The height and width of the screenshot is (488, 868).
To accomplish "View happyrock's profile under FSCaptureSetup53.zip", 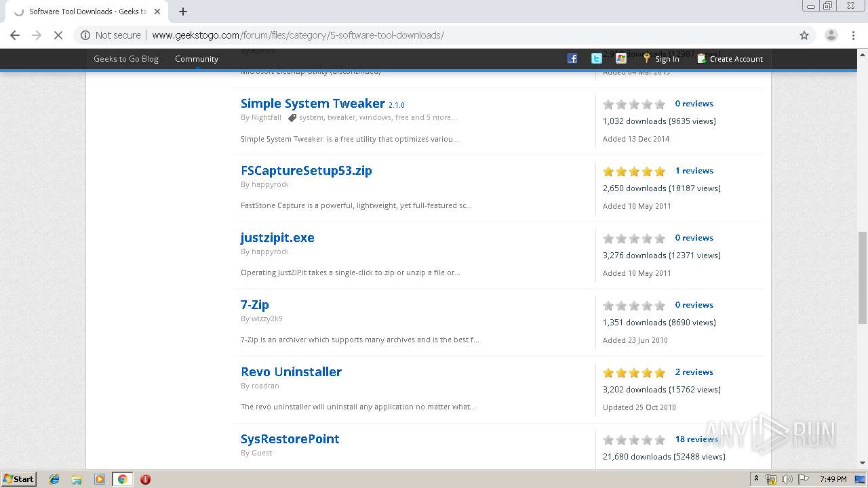I will [270, 184].
